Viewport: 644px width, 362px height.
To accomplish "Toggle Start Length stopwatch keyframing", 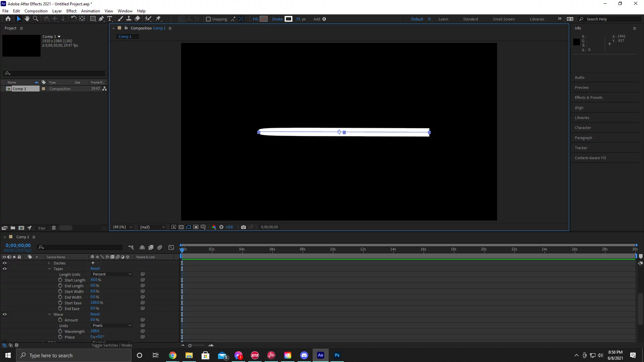I will pyautogui.click(x=60, y=280).
